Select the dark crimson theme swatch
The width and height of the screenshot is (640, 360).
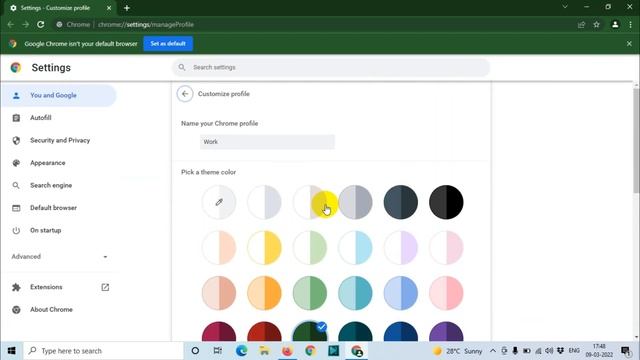pyautogui.click(x=219, y=332)
